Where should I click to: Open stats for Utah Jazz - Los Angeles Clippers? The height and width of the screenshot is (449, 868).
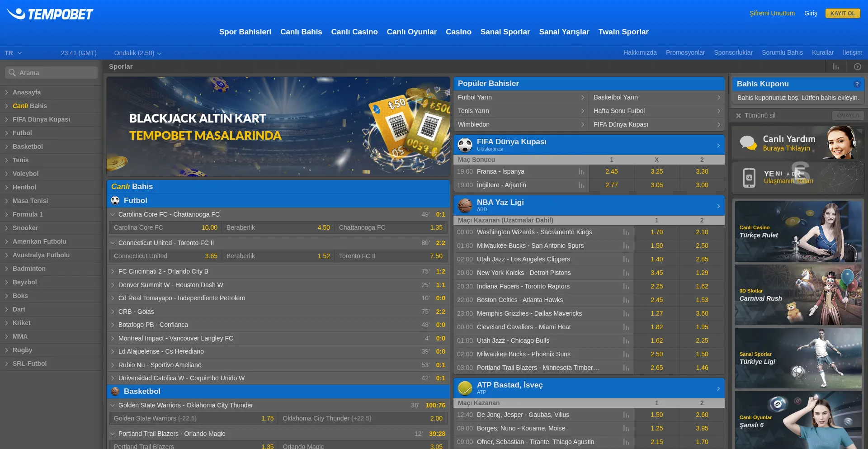click(626, 260)
